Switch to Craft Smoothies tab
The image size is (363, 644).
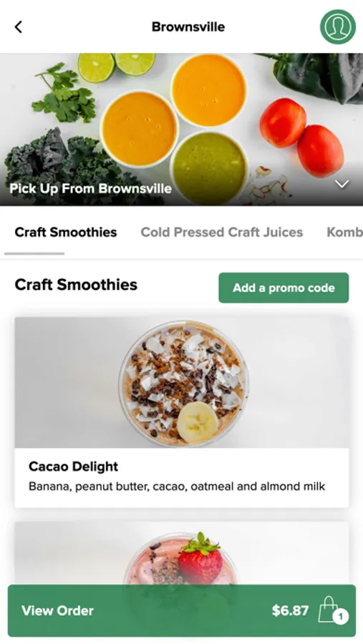pos(66,232)
